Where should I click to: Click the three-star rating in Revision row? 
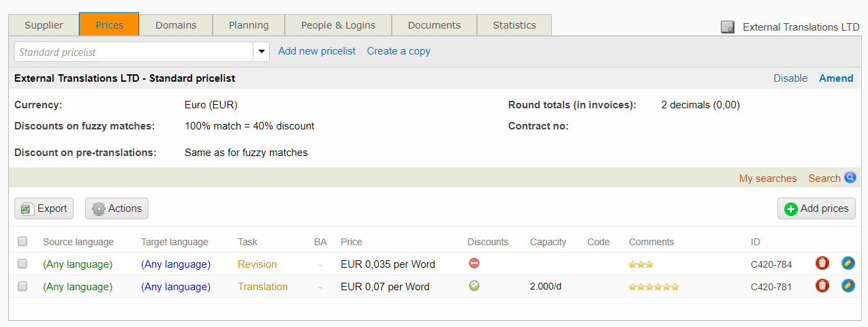click(641, 264)
